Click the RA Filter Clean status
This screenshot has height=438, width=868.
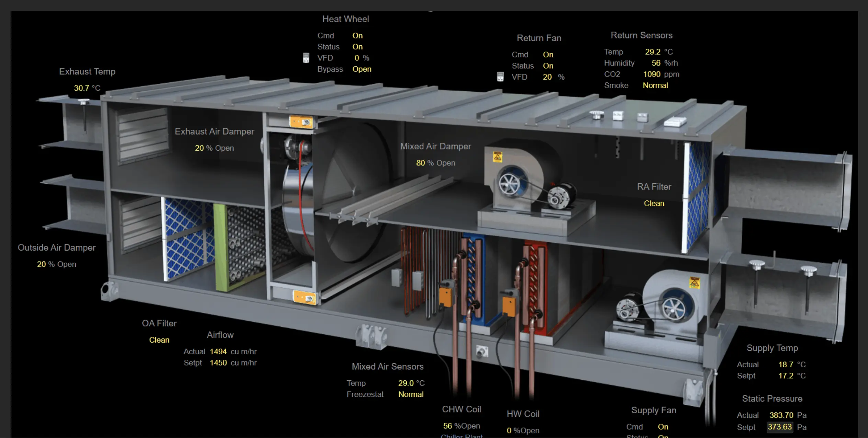654,203
